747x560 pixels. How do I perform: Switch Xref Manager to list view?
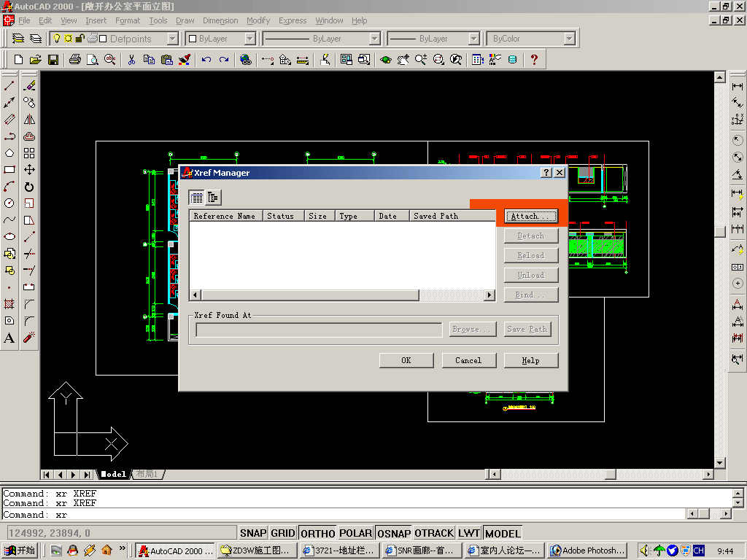pos(196,197)
